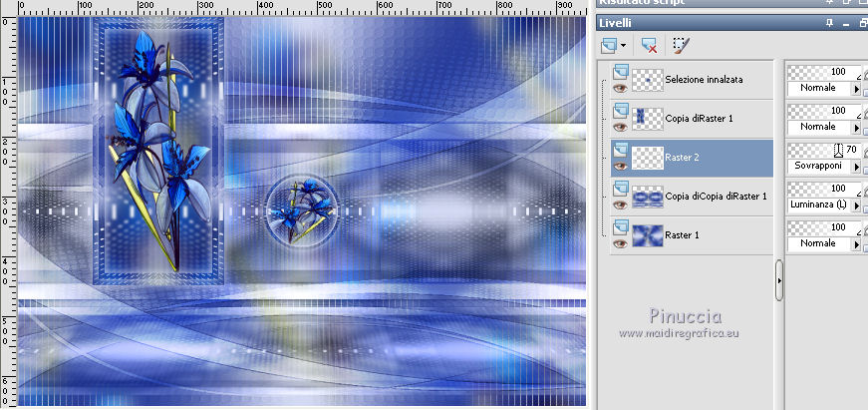Select the Raster 1 layer name
The height and width of the screenshot is (410, 868).
[x=682, y=234]
